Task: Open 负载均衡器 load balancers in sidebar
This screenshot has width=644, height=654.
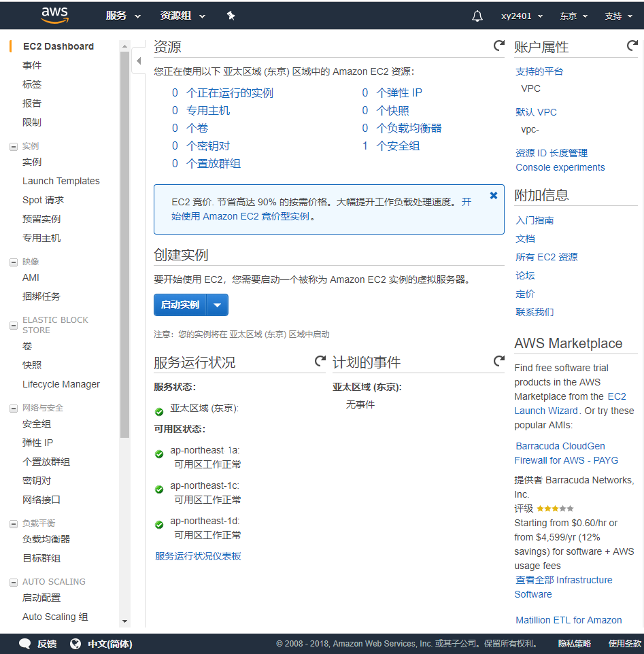Action: pyautogui.click(x=46, y=539)
